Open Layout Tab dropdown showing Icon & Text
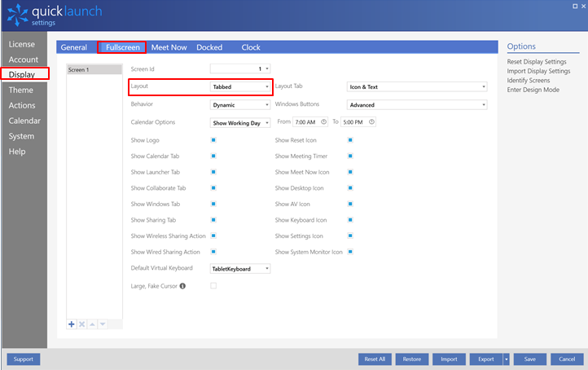 (417, 86)
